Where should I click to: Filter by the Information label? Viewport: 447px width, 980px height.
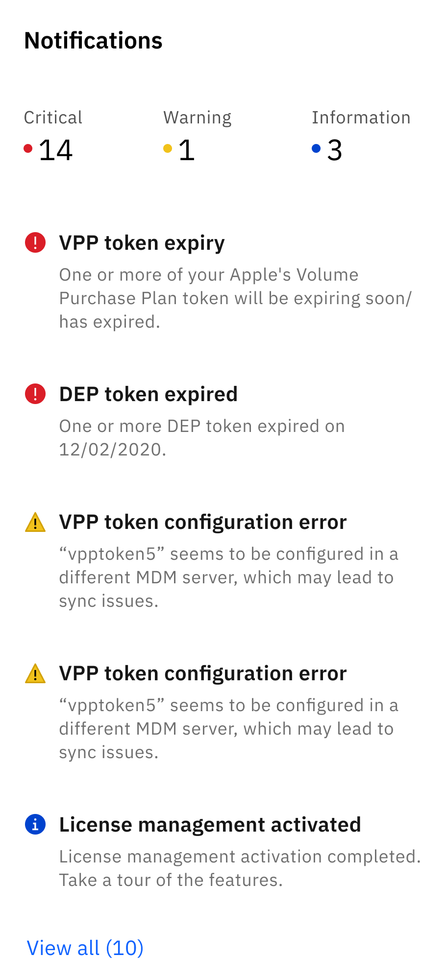[x=361, y=118]
